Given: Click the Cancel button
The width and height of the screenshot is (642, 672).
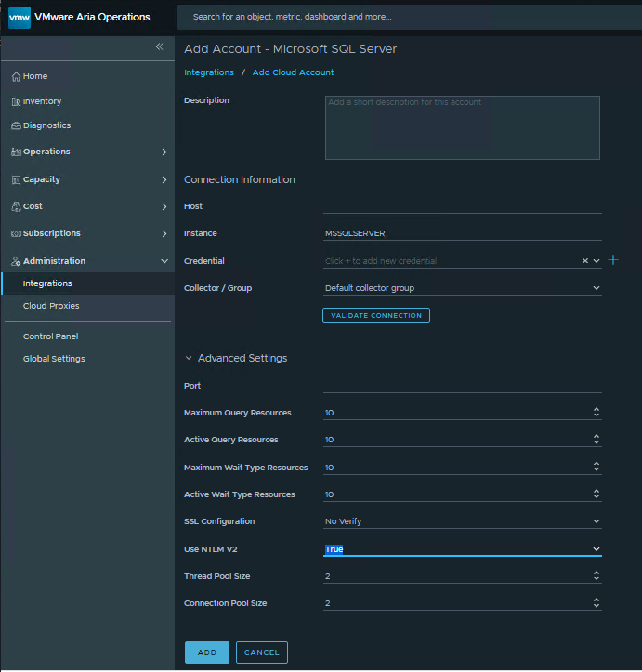Looking at the screenshot, I should pos(262,652).
